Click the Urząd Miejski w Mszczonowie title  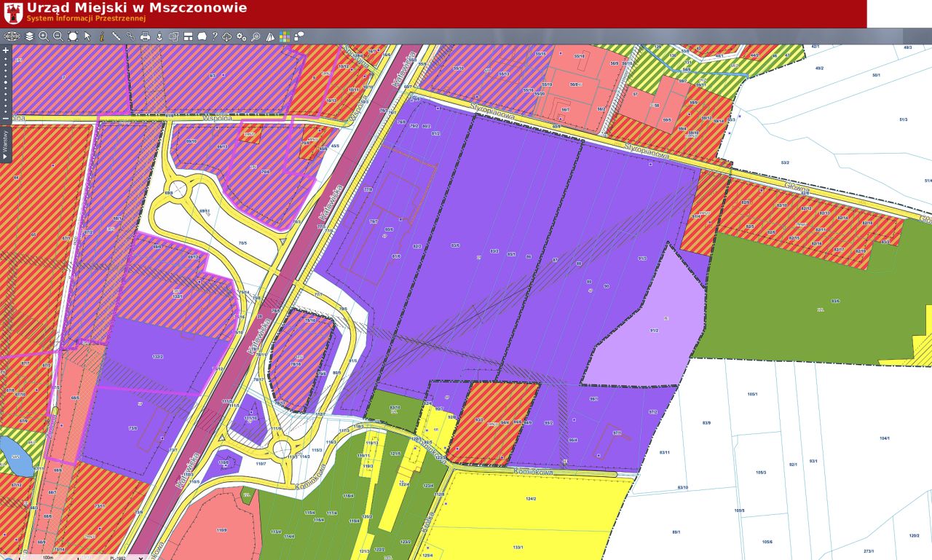click(x=136, y=8)
